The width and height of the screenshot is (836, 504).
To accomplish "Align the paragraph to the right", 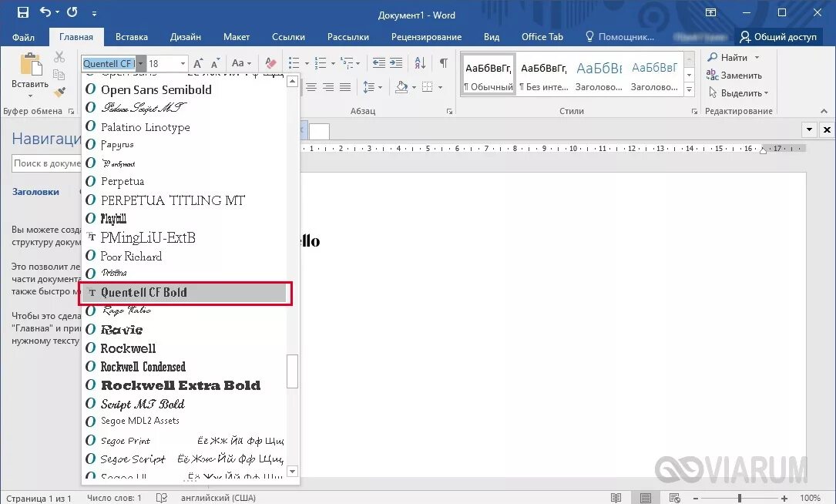I will (x=328, y=87).
